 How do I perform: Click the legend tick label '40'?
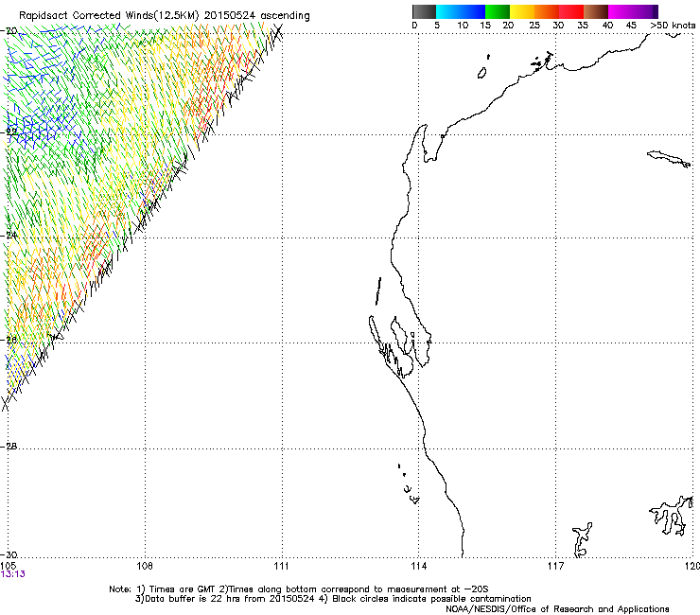pos(607,26)
